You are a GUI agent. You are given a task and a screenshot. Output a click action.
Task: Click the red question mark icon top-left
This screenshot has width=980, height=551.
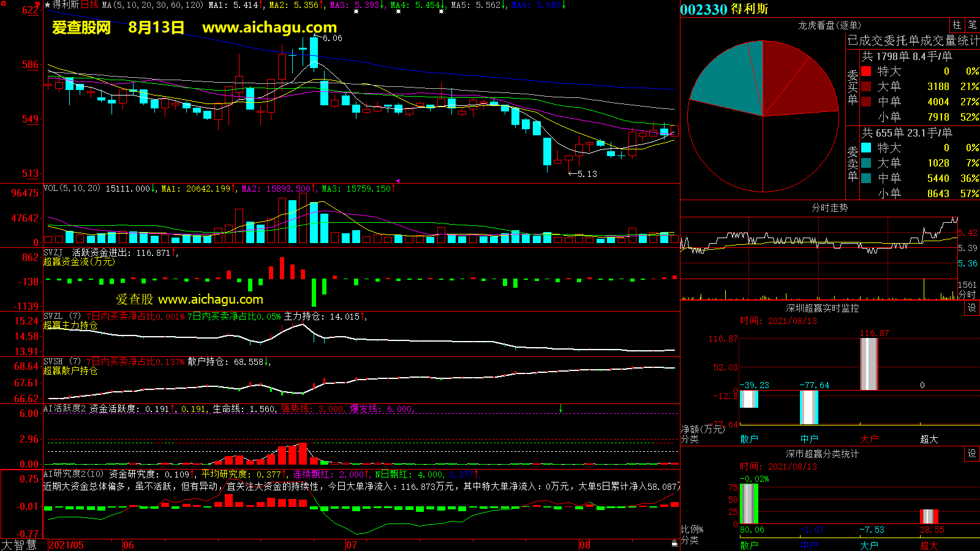pyautogui.click(x=37, y=6)
